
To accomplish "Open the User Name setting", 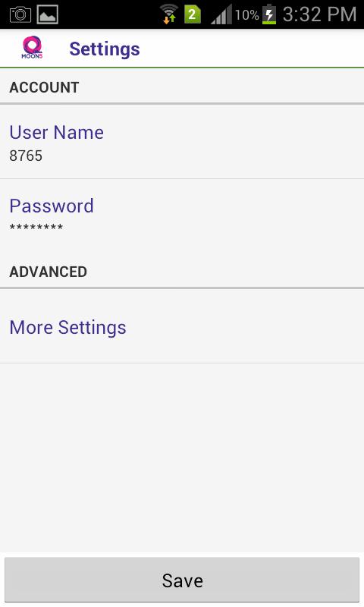I will click(x=182, y=142).
